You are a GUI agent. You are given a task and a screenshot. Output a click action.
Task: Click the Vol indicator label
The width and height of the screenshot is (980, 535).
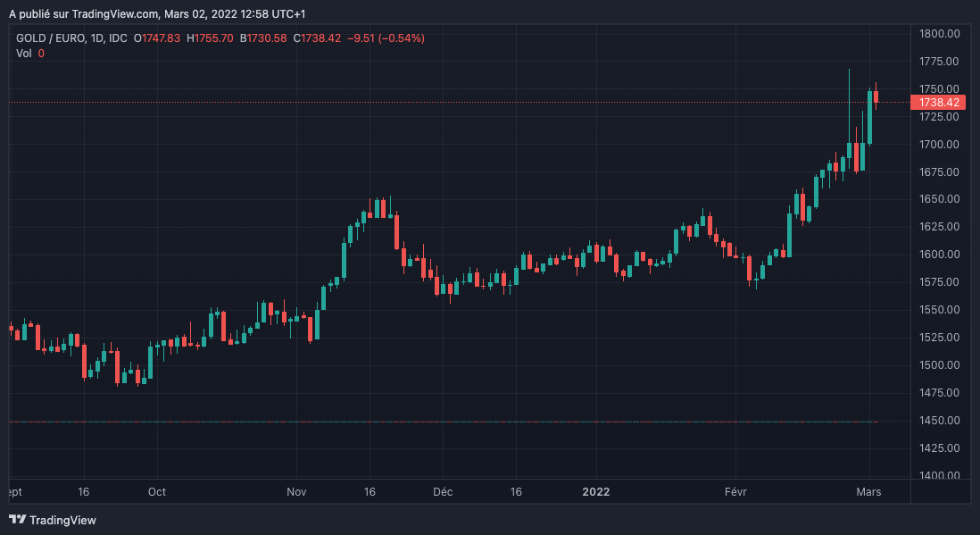point(24,54)
